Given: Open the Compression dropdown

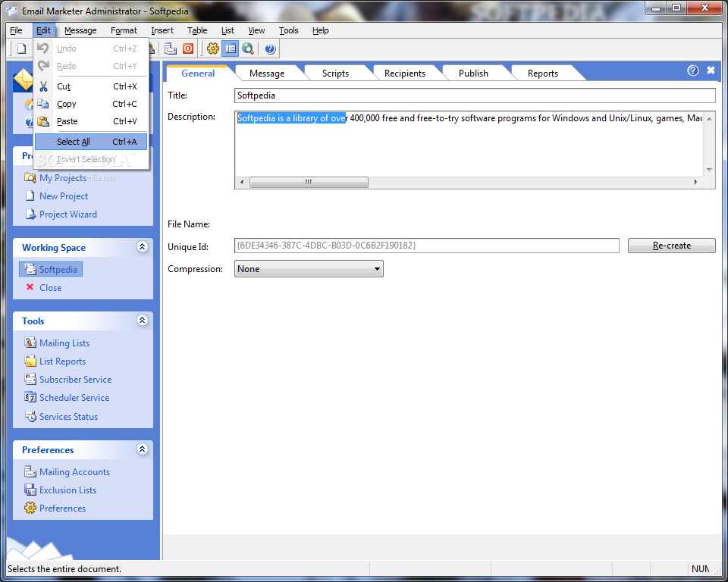Looking at the screenshot, I should click(x=309, y=269).
